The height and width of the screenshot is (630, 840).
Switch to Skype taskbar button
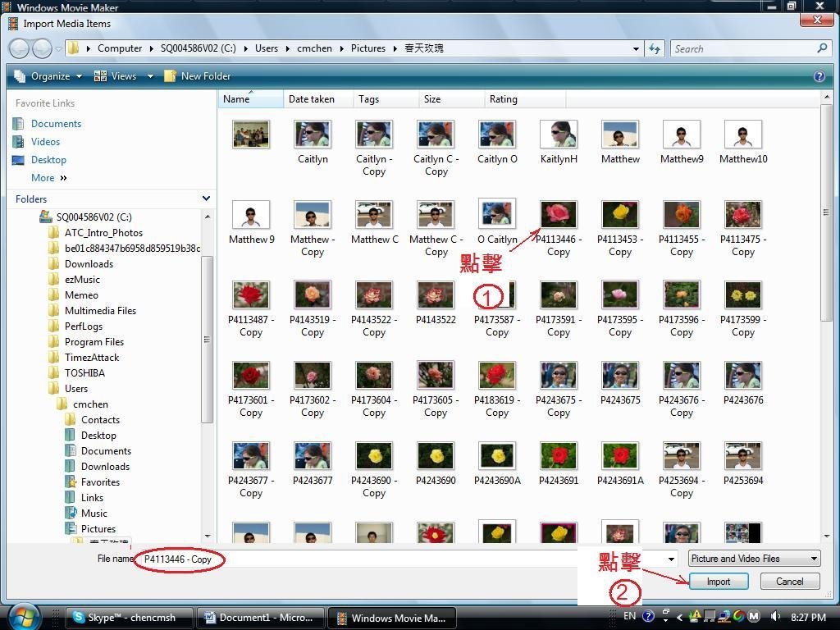coord(129,618)
